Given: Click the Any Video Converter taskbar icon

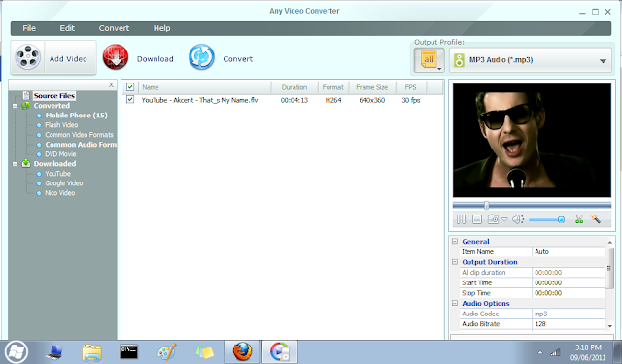Looking at the screenshot, I should 280,351.
